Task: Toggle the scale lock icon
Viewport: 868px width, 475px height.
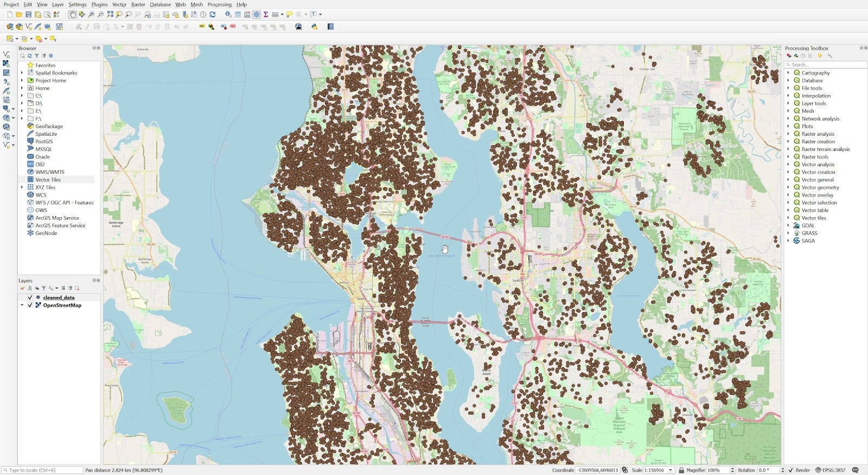Action: click(x=681, y=470)
